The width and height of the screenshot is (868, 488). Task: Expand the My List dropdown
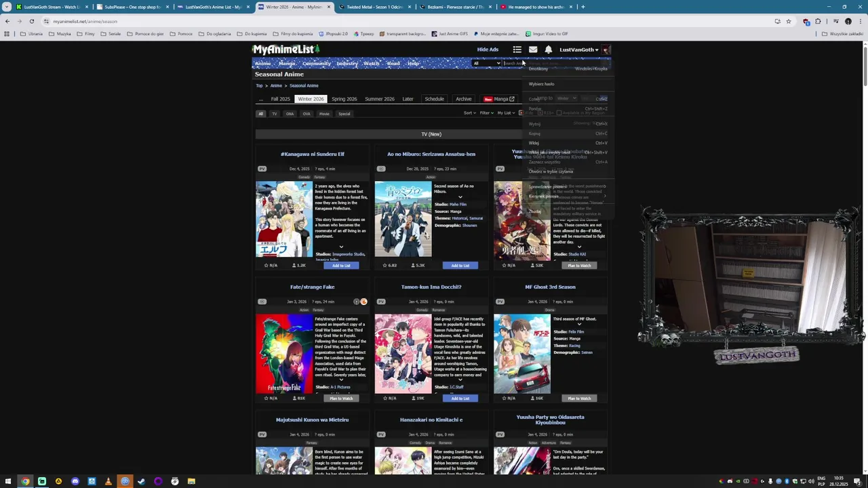click(x=505, y=113)
